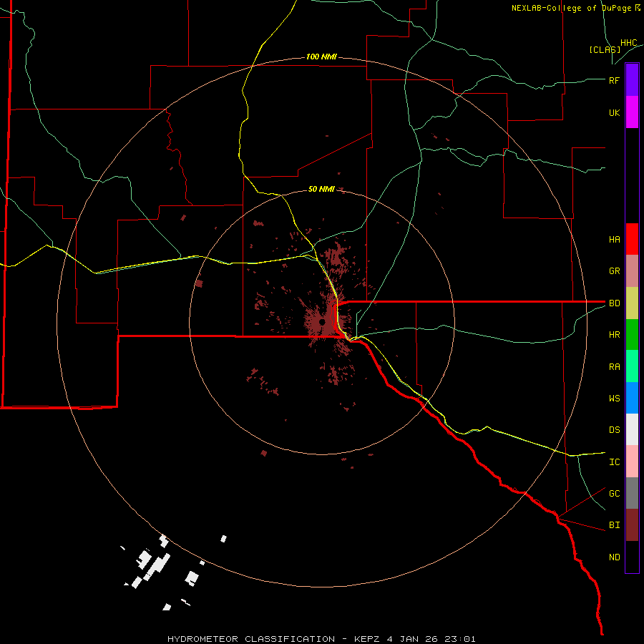Image resolution: width=644 pixels, height=644 pixels.
Task: Click the NEXLAB-College of DuPage credit text
Action: tap(575, 8)
